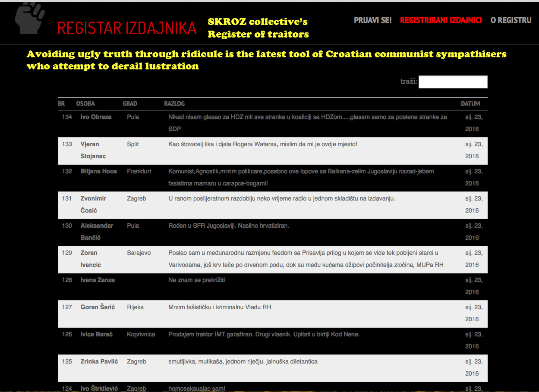The width and height of the screenshot is (539, 392).
Task: Sort by the DATUM column header
Action: [x=470, y=103]
